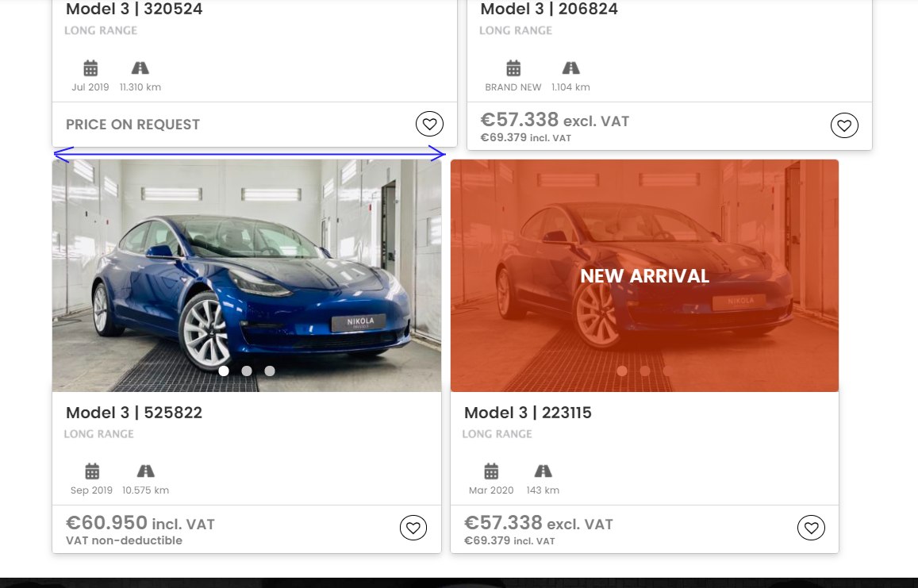Screen dimensions: 918x588
Task: Click heart icon for Model 3 | 223115
Action: pyautogui.click(x=811, y=528)
